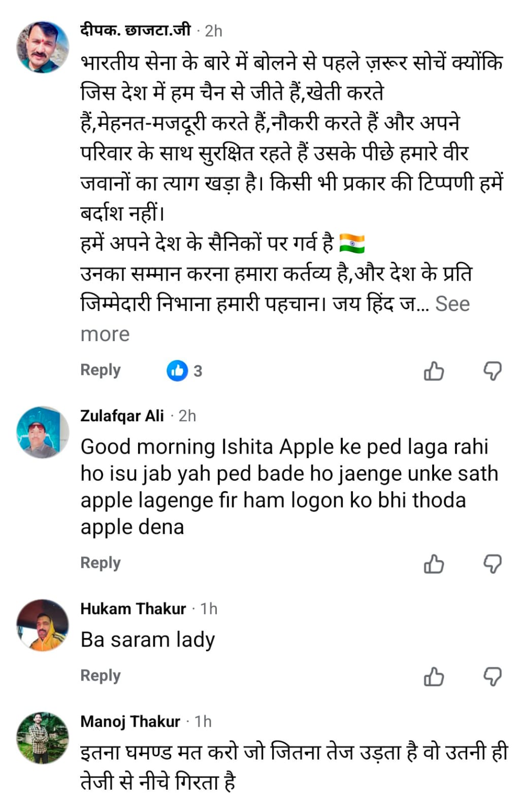Reply to the first Hindi comment
Screen dimensions: 525x812
pyautogui.click(x=101, y=370)
